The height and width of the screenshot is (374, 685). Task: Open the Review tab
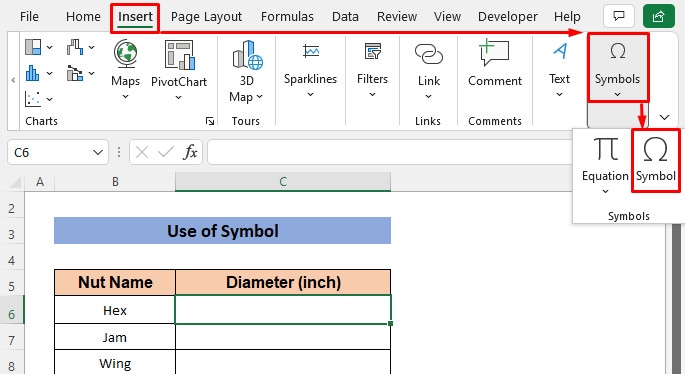(x=397, y=17)
